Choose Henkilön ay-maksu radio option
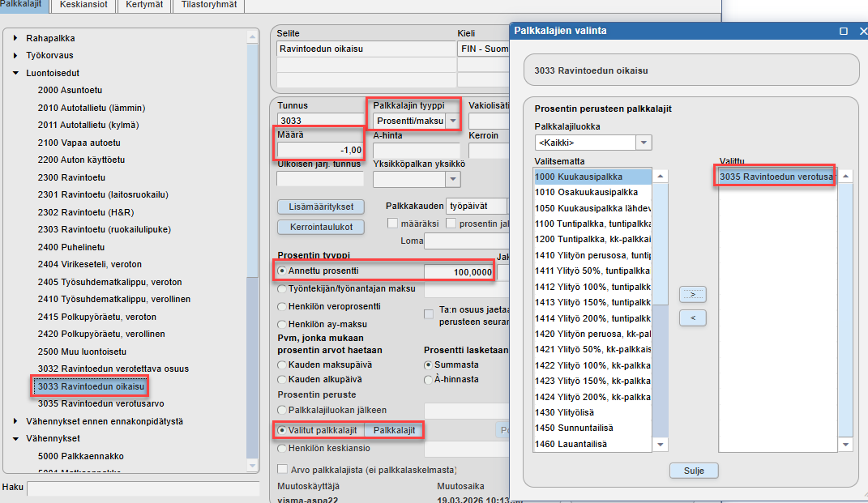This screenshot has width=868, height=503. tap(282, 324)
